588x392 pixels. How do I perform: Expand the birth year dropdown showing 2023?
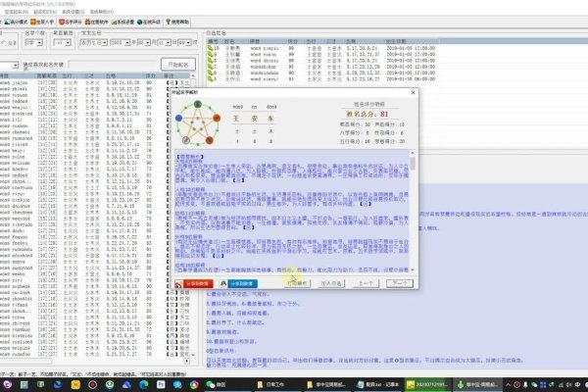click(x=122, y=43)
